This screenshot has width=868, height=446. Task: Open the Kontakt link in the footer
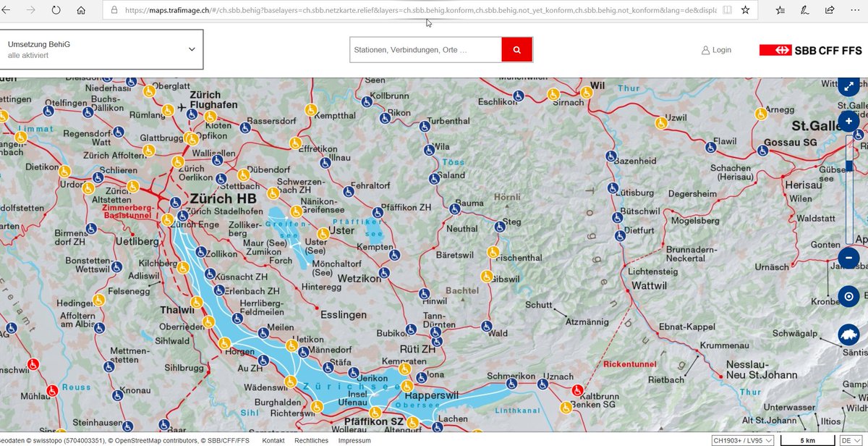(x=273, y=440)
